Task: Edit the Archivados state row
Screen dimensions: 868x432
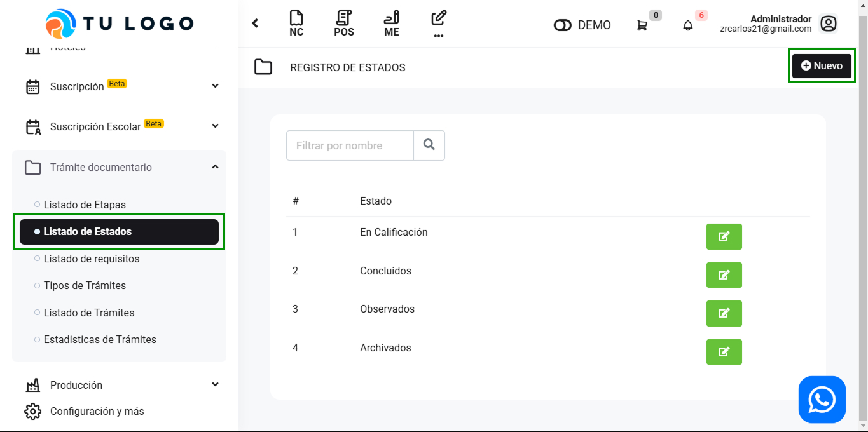Action: tap(724, 352)
